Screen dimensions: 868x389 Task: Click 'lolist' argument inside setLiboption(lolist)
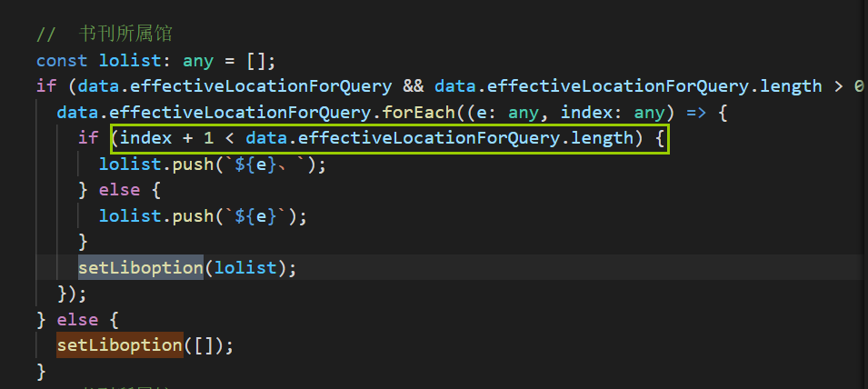[245, 268]
